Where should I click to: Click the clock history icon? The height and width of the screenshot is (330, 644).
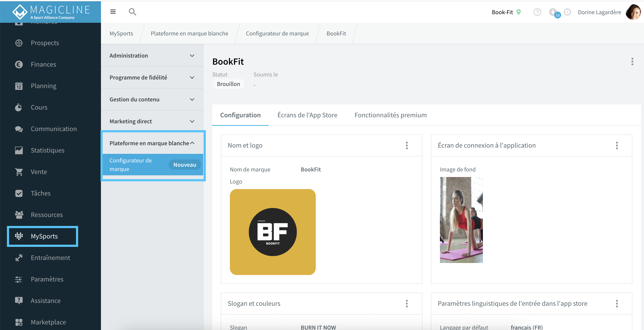click(568, 12)
